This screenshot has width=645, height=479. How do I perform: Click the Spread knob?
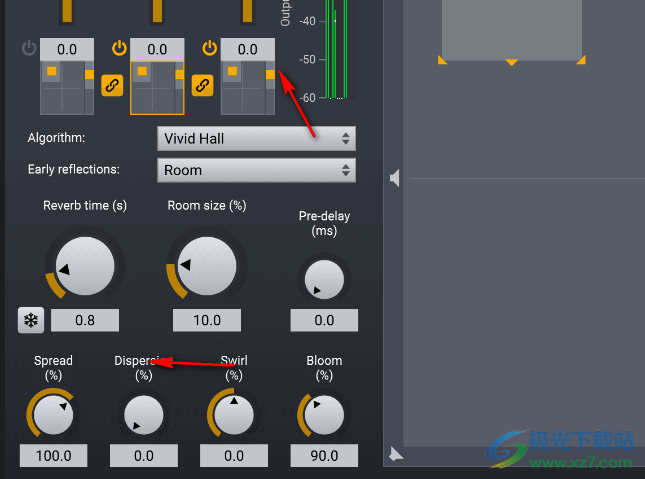[53, 413]
